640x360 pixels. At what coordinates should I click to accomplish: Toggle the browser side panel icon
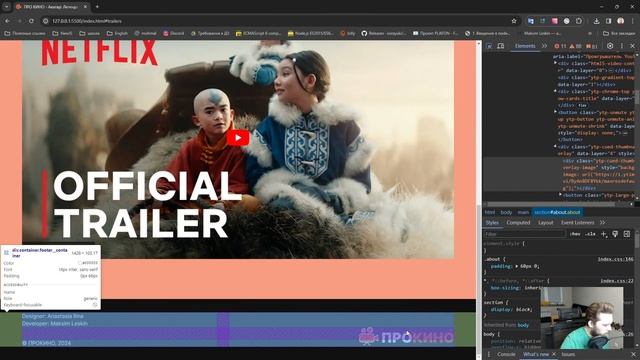click(608, 21)
